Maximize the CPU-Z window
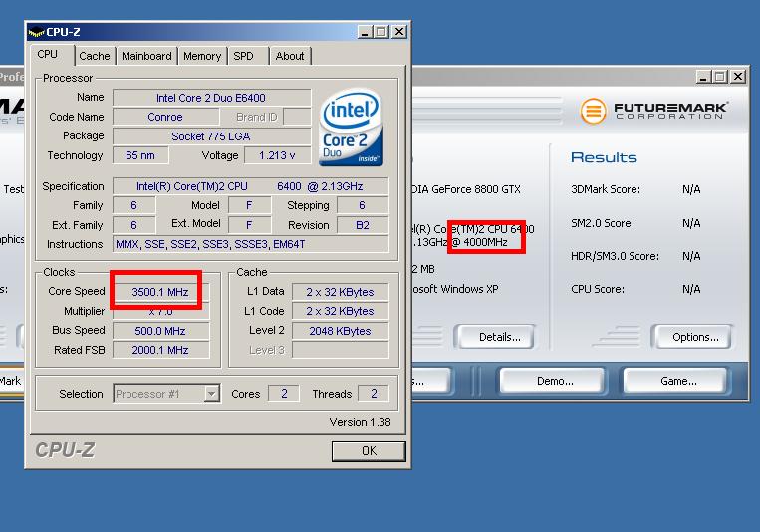Viewport: 760px width, 532px height. 381,32
